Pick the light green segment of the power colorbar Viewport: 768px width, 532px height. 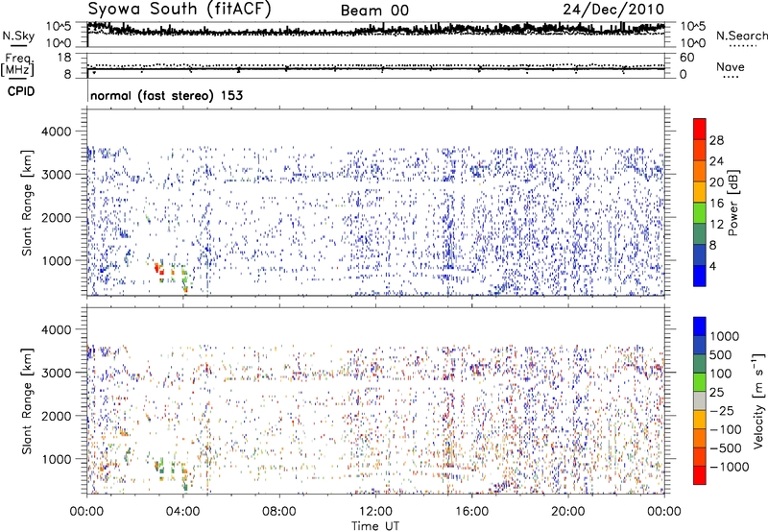[x=700, y=213]
